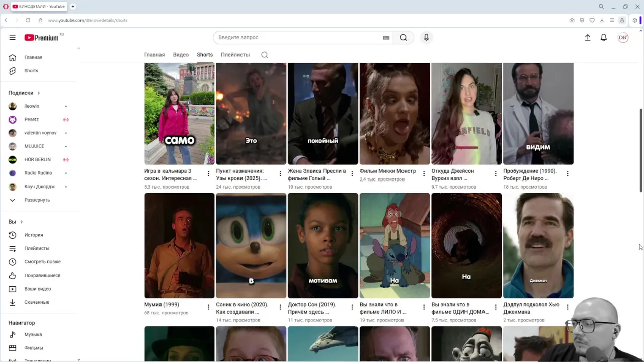Select the channel Shorts tab
This screenshot has height=362, width=644.
coord(205,55)
